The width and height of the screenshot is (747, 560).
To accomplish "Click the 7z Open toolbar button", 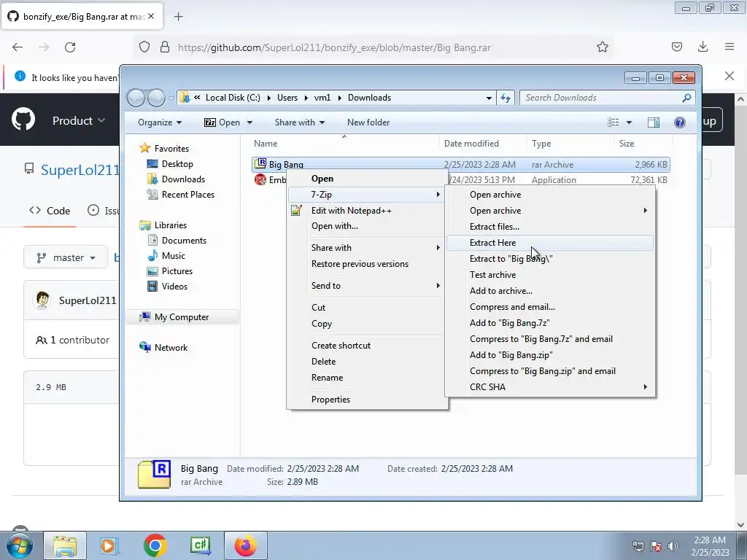I will 222,122.
